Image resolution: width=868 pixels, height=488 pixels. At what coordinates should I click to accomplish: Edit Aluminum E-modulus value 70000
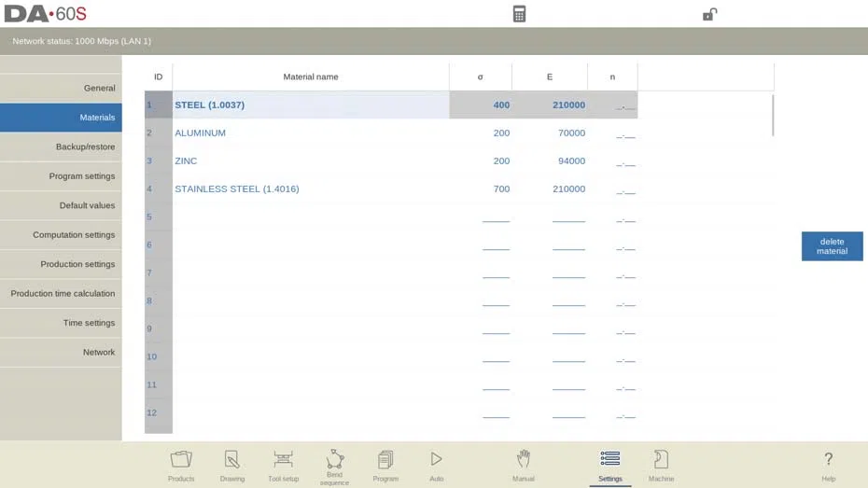tap(571, 132)
